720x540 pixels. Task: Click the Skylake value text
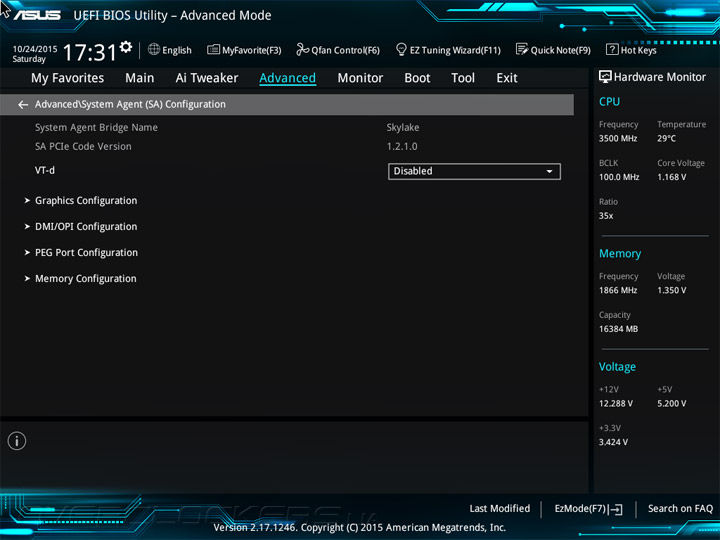tap(403, 128)
